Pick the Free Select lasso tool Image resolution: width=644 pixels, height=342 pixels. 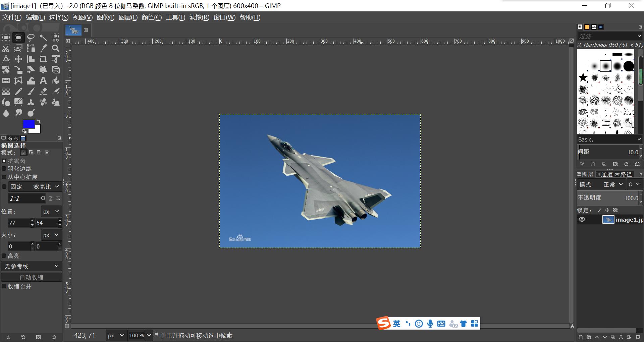click(31, 38)
